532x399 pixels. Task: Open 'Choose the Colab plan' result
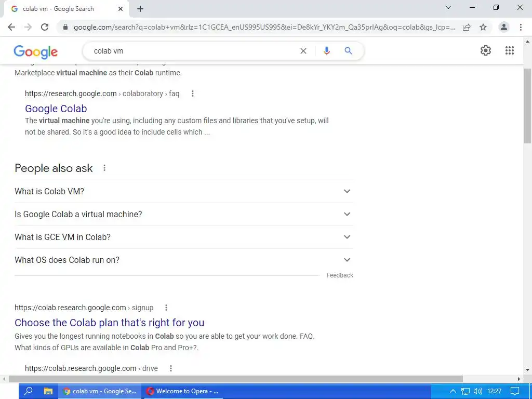tap(109, 323)
